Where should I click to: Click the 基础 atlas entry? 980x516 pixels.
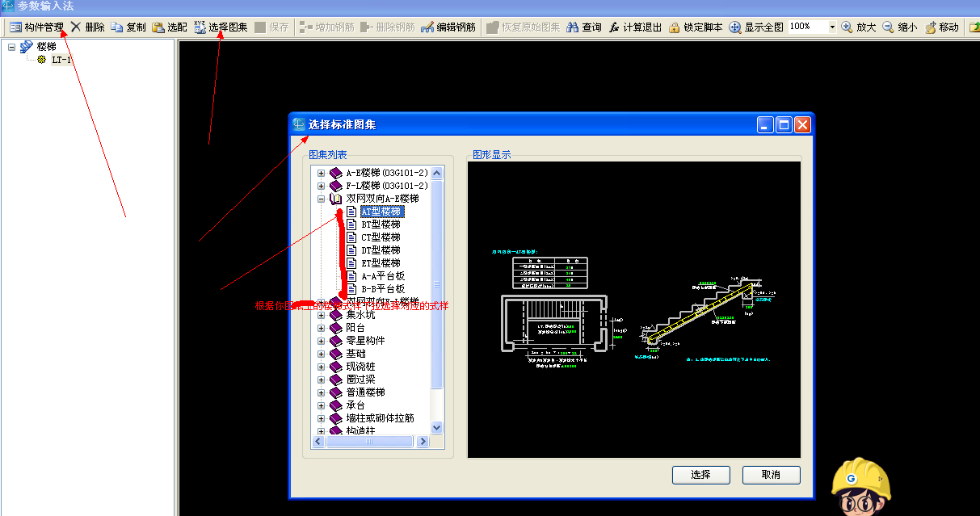click(x=355, y=354)
